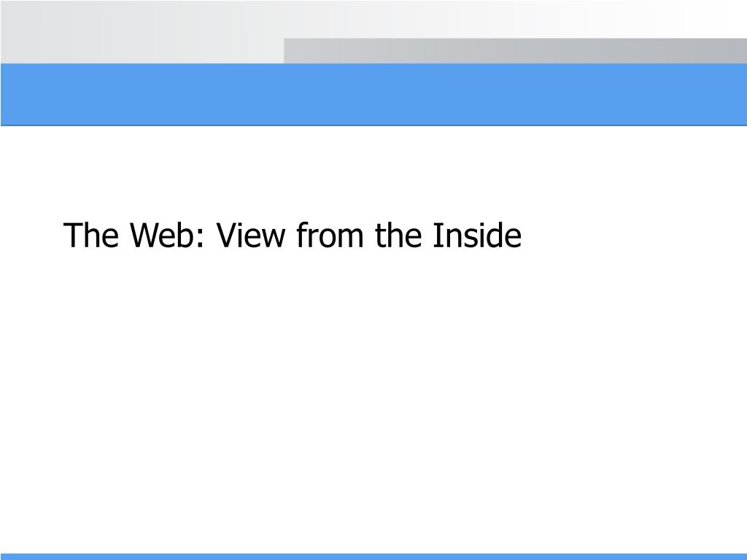Click the lowercase "the" before Inside
The width and height of the screenshot is (747, 560).
click(398, 236)
